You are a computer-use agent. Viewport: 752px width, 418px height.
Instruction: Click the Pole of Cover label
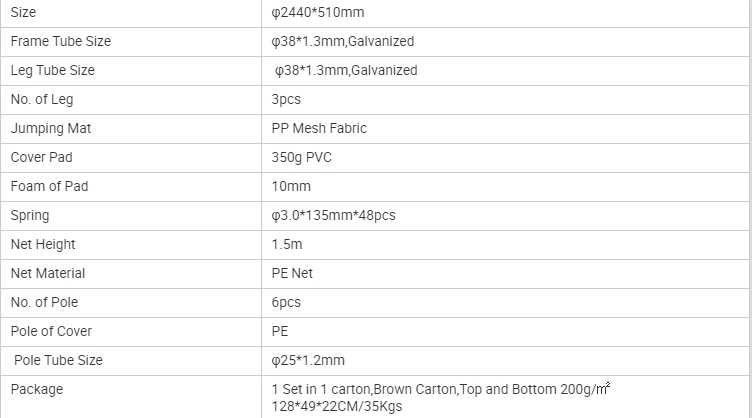pos(51,331)
